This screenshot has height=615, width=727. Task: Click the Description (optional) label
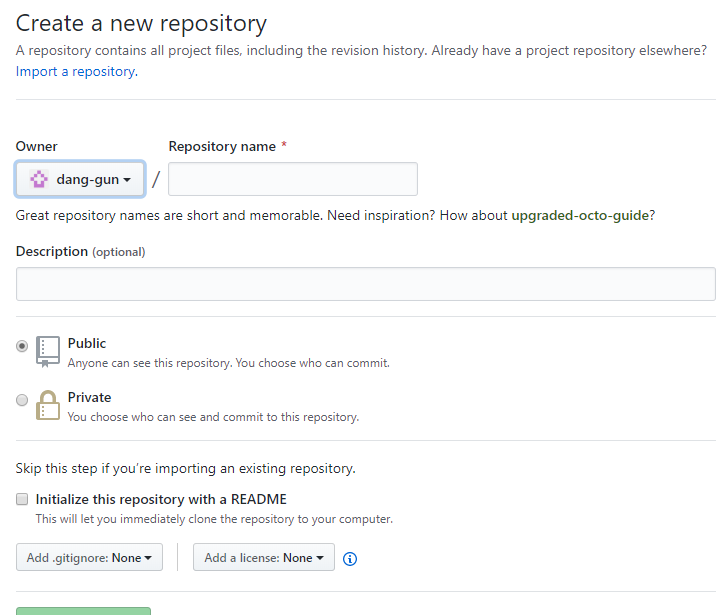[x=81, y=251]
